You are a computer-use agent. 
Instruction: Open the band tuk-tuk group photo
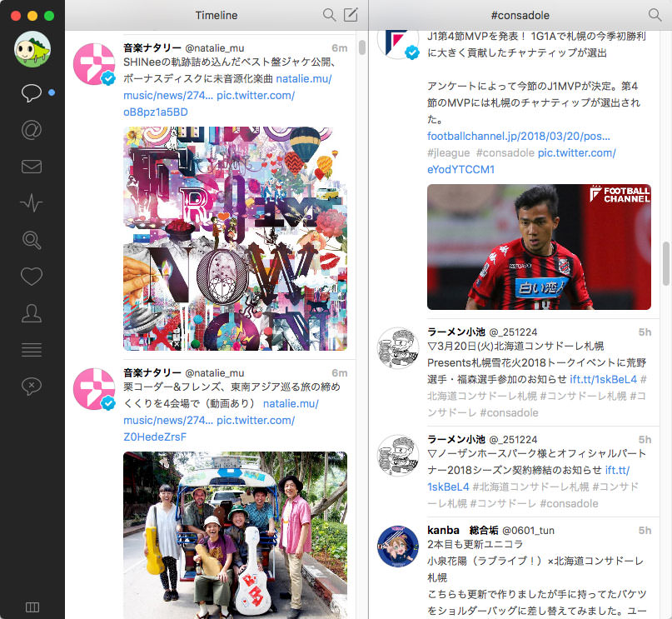(x=236, y=535)
